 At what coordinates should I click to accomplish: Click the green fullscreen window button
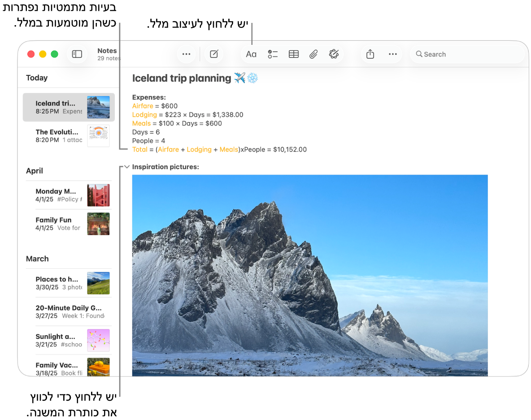click(55, 54)
